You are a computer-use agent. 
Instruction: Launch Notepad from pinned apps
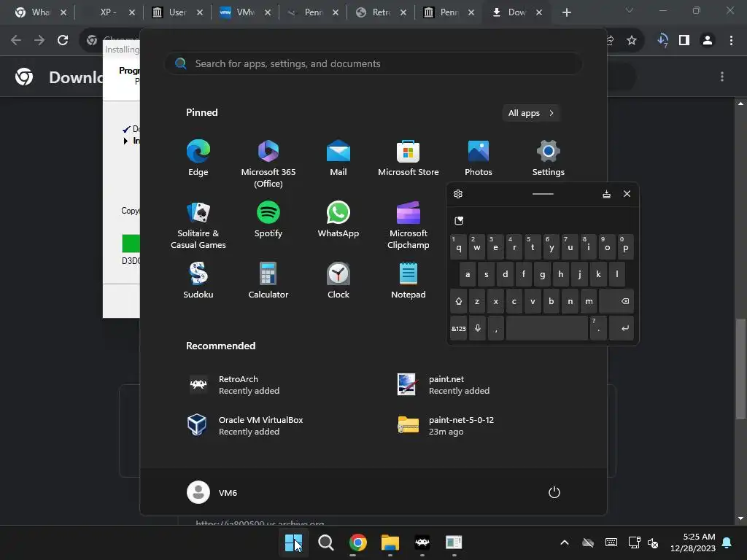[x=409, y=281]
